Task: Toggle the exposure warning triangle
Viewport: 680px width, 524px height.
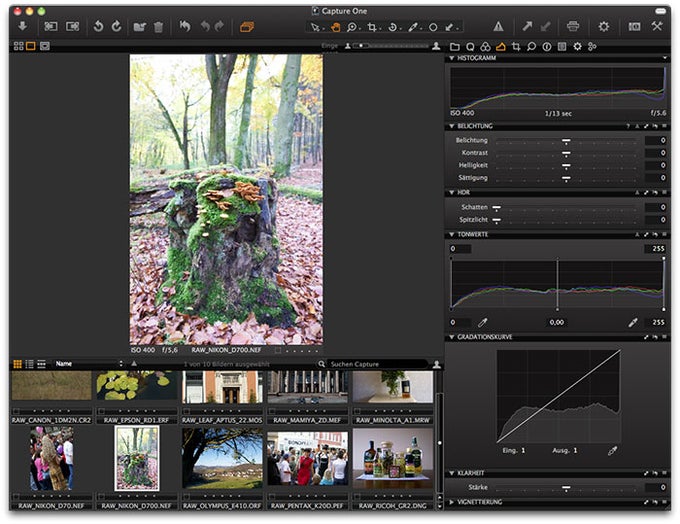Action: click(x=498, y=26)
